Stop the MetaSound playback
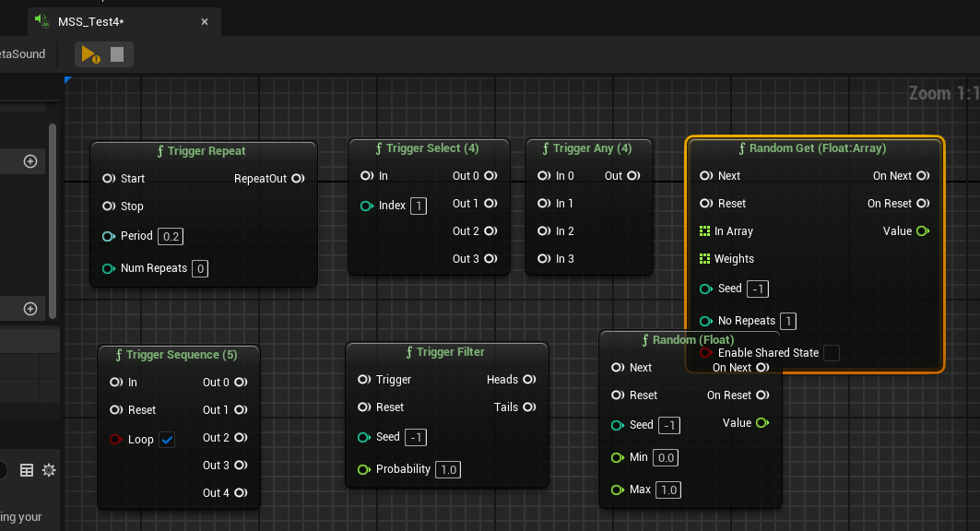Screen dimensions: 980x531 click(x=117, y=54)
